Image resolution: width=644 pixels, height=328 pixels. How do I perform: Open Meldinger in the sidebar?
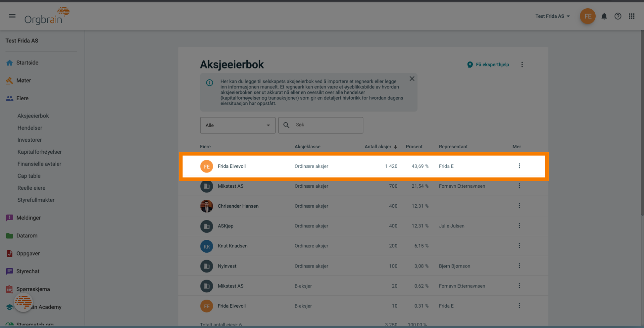[29, 218]
